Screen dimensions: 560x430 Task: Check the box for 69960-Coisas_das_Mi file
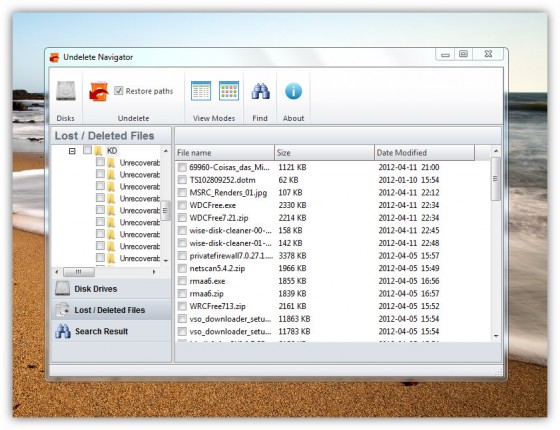(182, 167)
